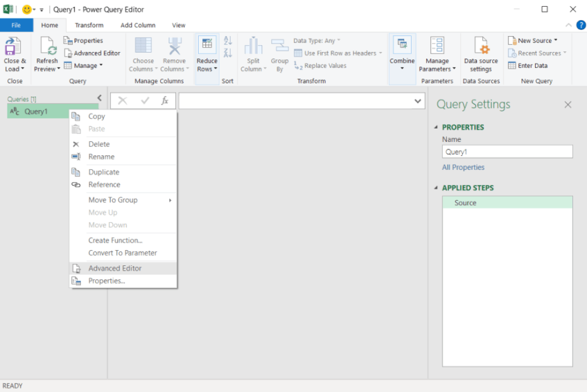This screenshot has height=392, width=587.
Task: Collapse the Queries pane with the chevron
Action: coord(99,96)
